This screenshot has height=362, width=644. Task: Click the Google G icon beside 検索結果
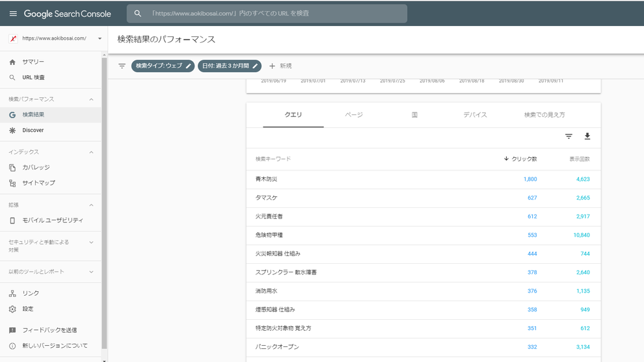click(x=12, y=115)
